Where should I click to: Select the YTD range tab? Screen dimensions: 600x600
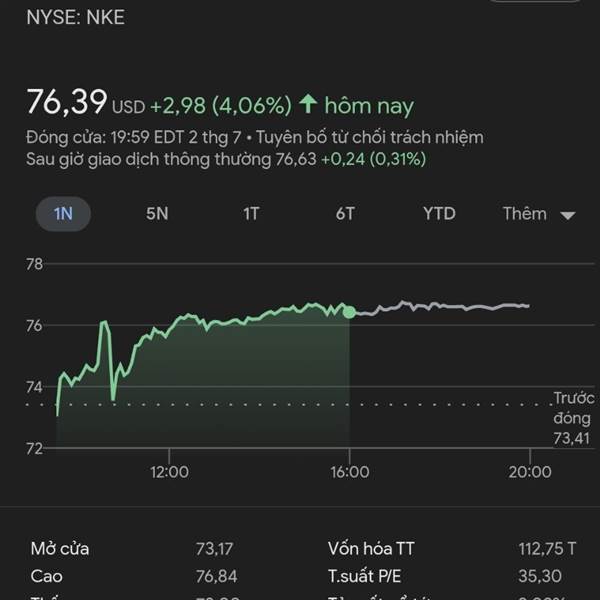click(439, 214)
